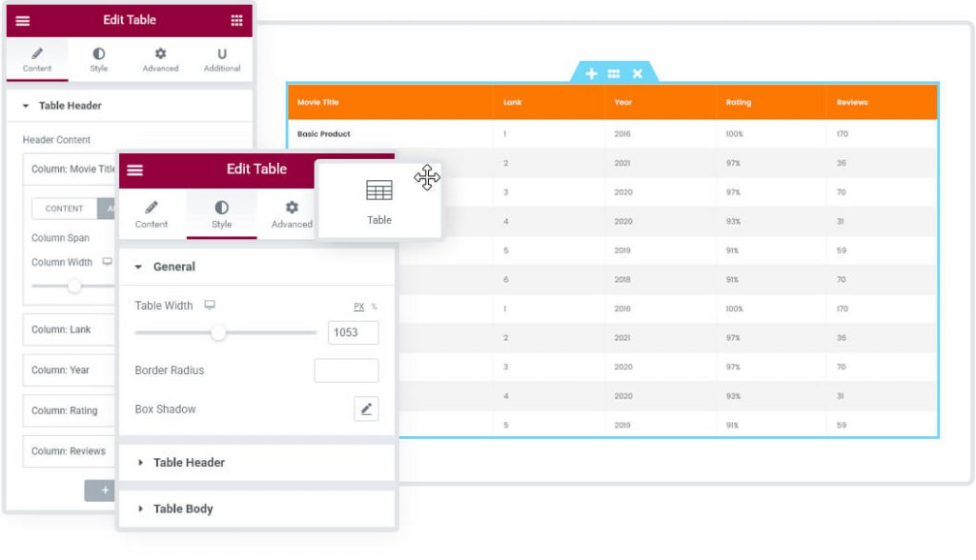The width and height of the screenshot is (976, 560).
Task: Open the hamburger menu in the front Edit Table panel
Action: click(x=135, y=170)
